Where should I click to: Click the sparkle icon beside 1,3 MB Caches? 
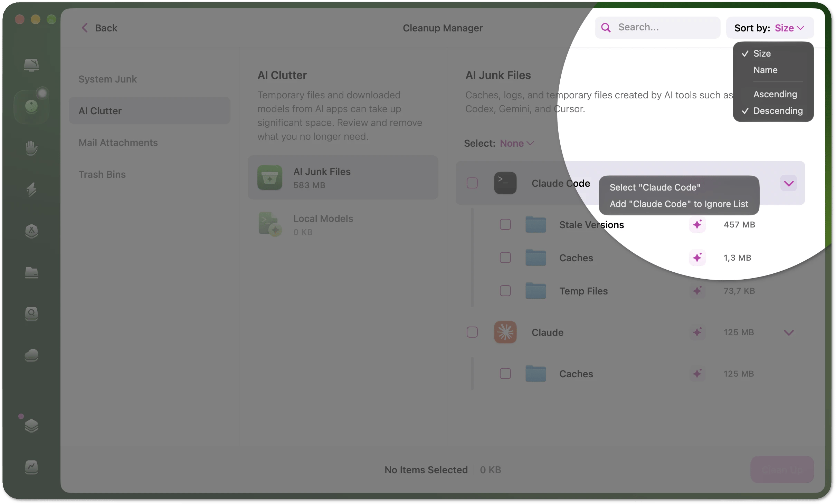(x=697, y=258)
